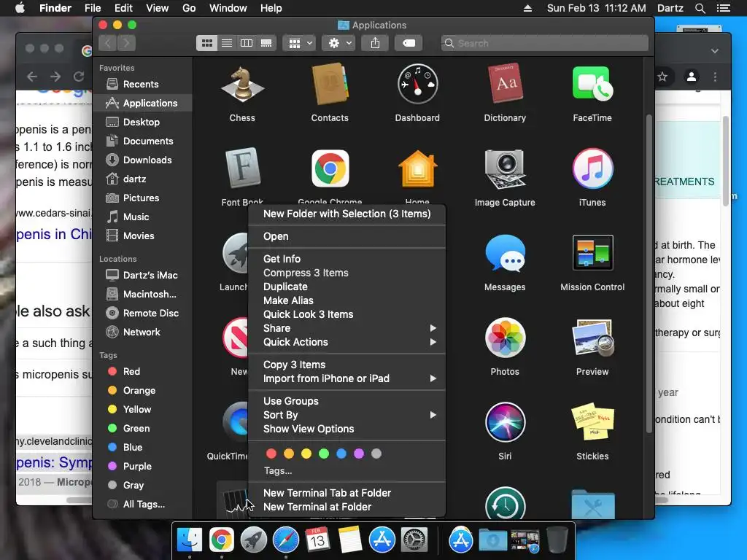Viewport: 747px width, 560px height.
Task: Switch Finder to gallery view
Action: pyautogui.click(x=266, y=43)
